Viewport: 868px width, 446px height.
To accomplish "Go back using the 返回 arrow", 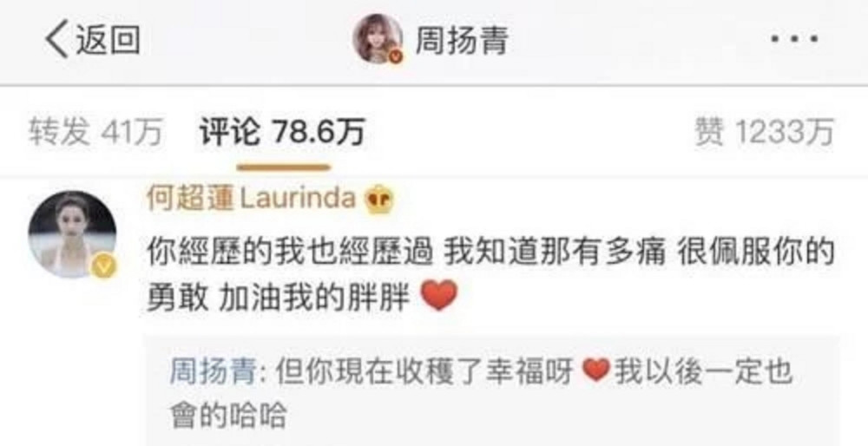I will tap(56, 41).
